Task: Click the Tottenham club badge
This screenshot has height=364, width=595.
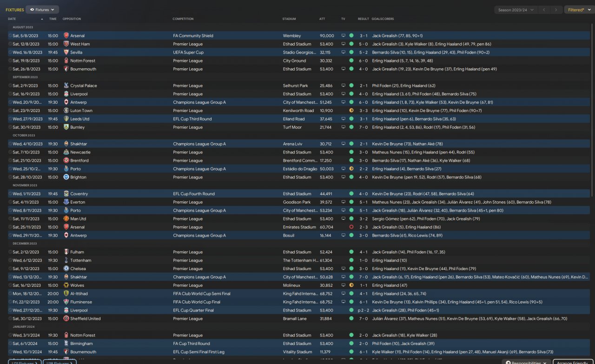Action: pyautogui.click(x=66, y=260)
